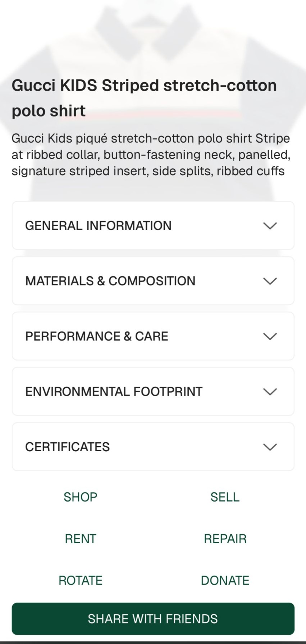Viewport: 306px width, 644px height.
Task: Click the DONATE link
Action: tap(225, 580)
